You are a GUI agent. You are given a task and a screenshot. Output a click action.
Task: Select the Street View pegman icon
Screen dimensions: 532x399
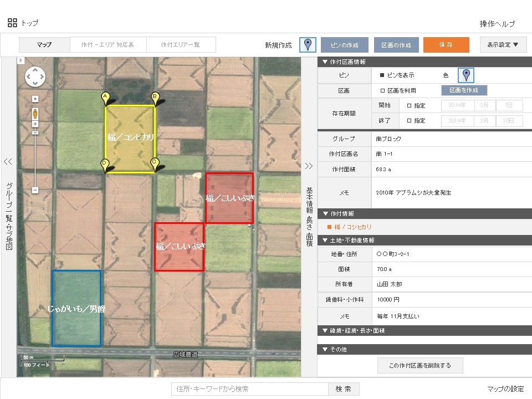pos(35,114)
